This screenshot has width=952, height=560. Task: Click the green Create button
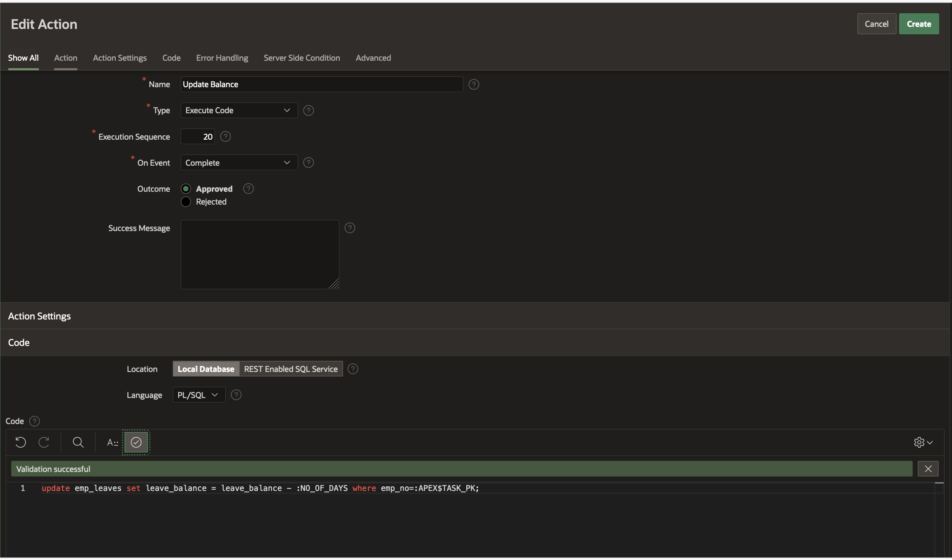tap(919, 24)
